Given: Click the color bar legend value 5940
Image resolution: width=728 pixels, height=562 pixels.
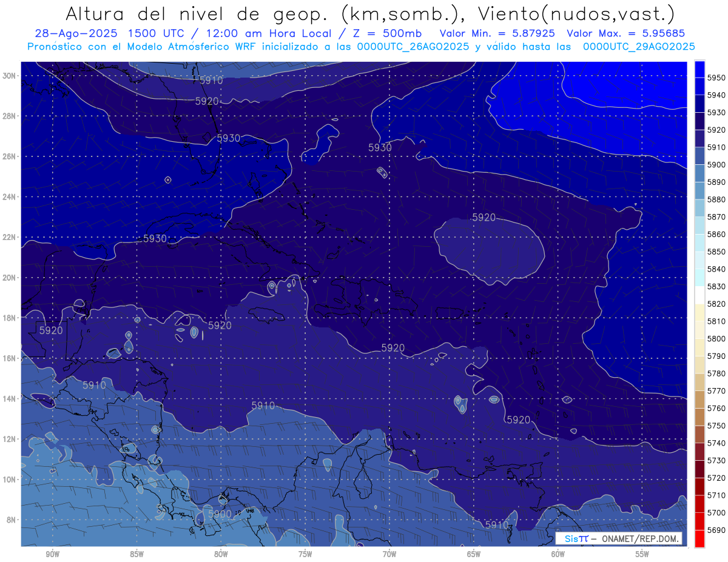Looking at the screenshot, I should (716, 95).
